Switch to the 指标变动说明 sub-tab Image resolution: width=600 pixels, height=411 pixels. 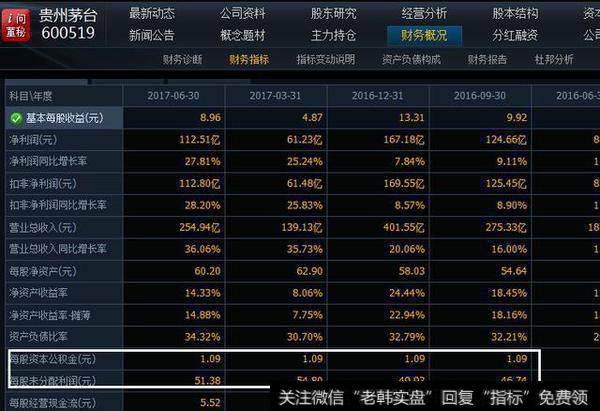tap(326, 60)
